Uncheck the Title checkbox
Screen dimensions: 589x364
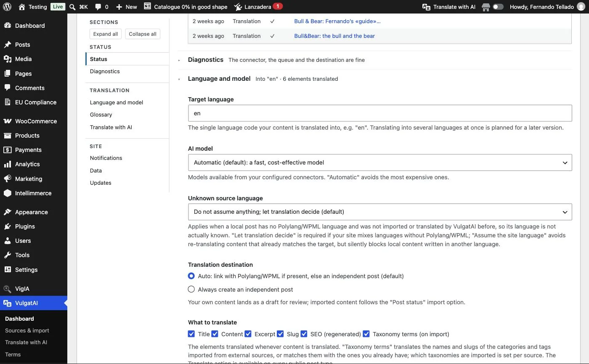191,334
